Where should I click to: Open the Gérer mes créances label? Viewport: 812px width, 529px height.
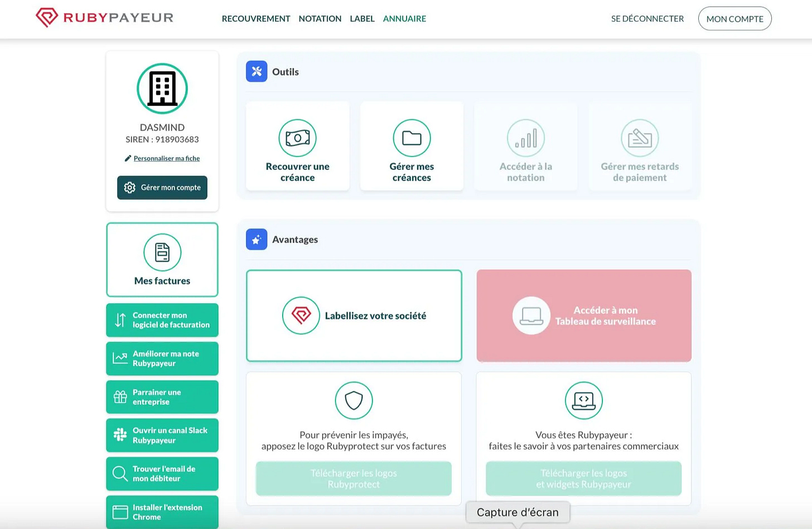pyautogui.click(x=412, y=172)
